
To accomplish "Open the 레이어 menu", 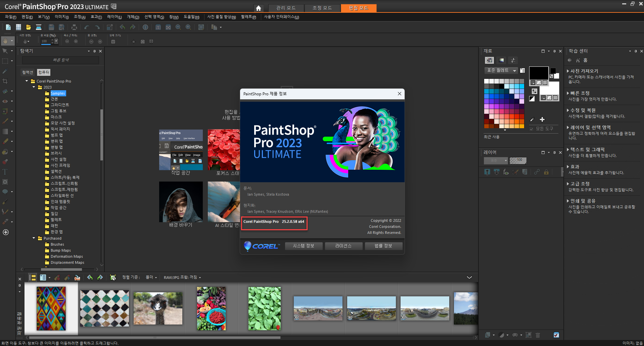I will point(114,17).
